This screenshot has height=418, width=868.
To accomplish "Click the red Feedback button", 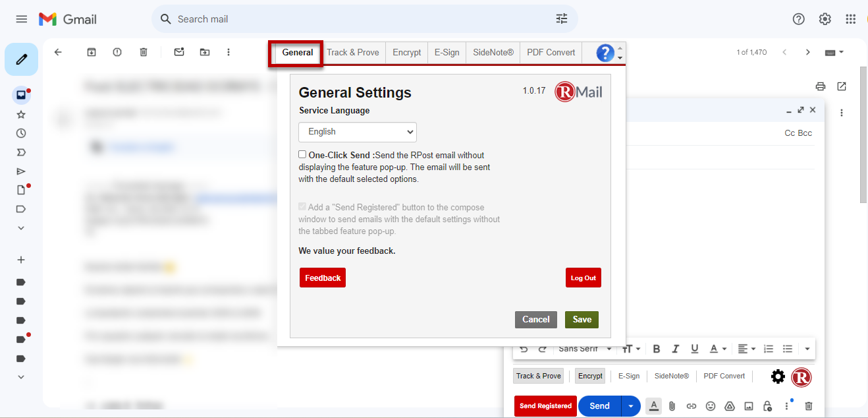I will click(x=323, y=278).
